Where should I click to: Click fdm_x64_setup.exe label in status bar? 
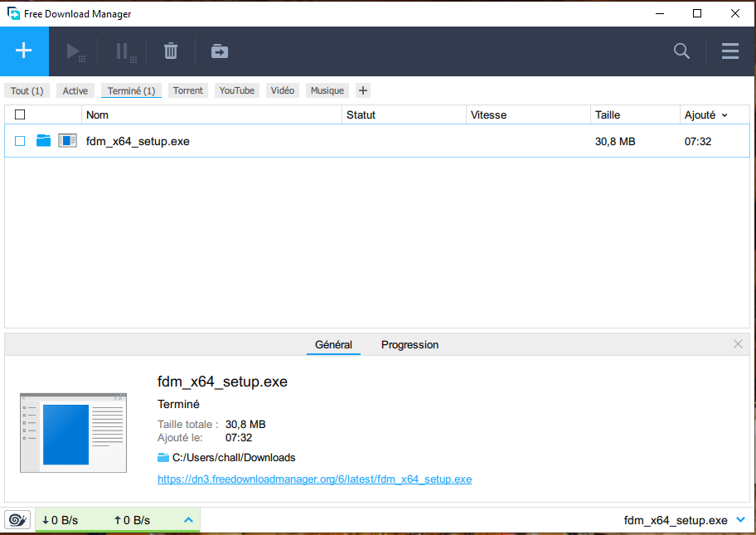click(676, 520)
